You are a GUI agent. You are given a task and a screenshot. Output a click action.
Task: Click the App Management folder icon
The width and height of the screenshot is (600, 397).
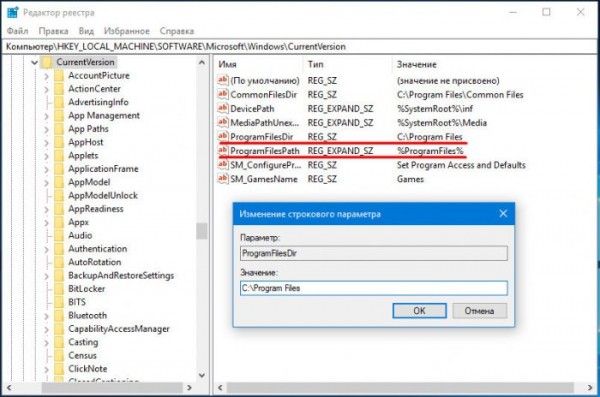coord(59,116)
